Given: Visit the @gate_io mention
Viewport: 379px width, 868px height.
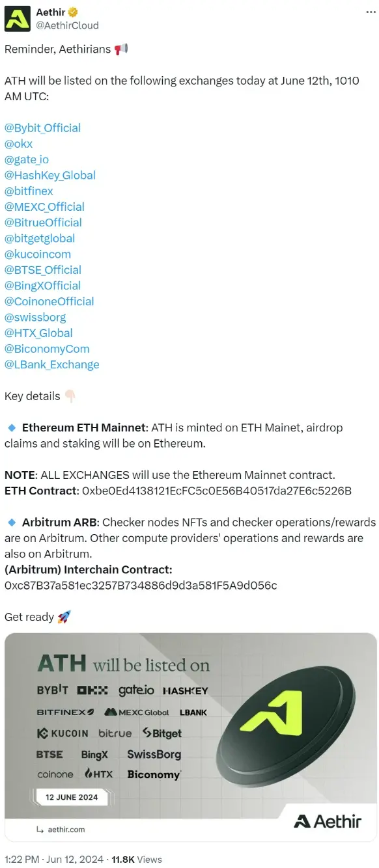Looking at the screenshot, I should click(x=27, y=159).
